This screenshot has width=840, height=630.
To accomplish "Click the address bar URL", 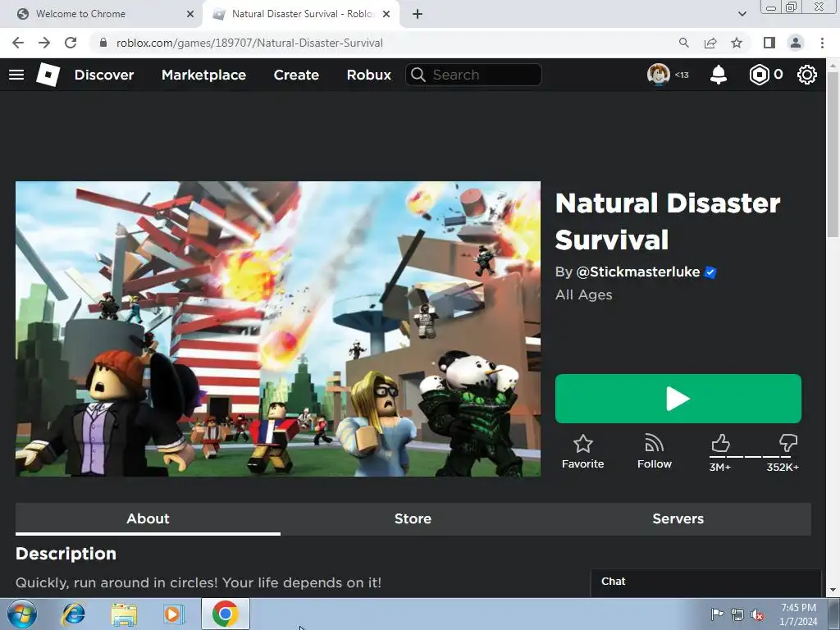I will (249, 43).
